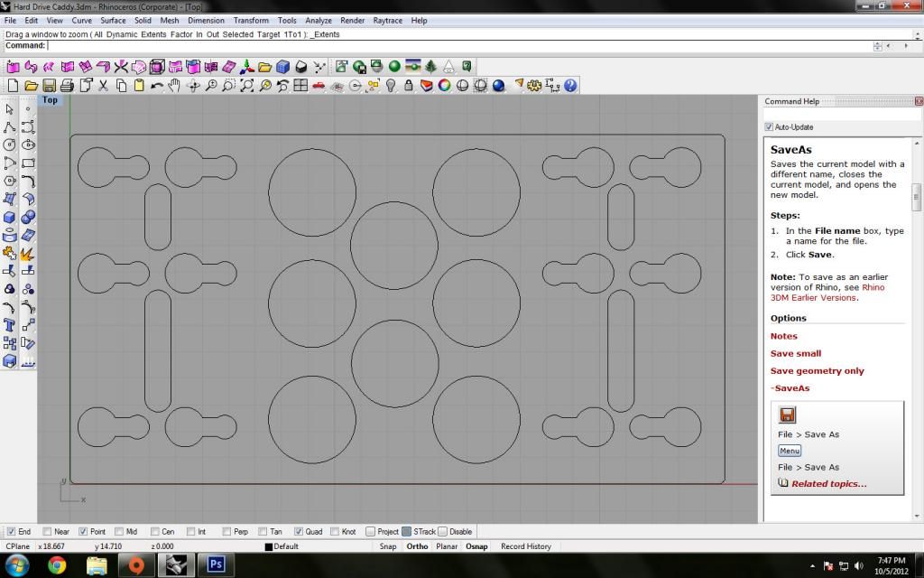Click the gear Options icon

pos(534,86)
